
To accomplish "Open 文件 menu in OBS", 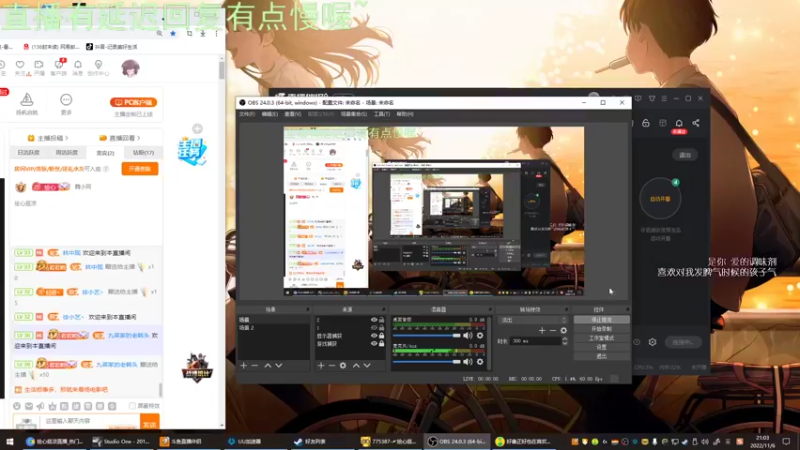I will tap(247, 114).
